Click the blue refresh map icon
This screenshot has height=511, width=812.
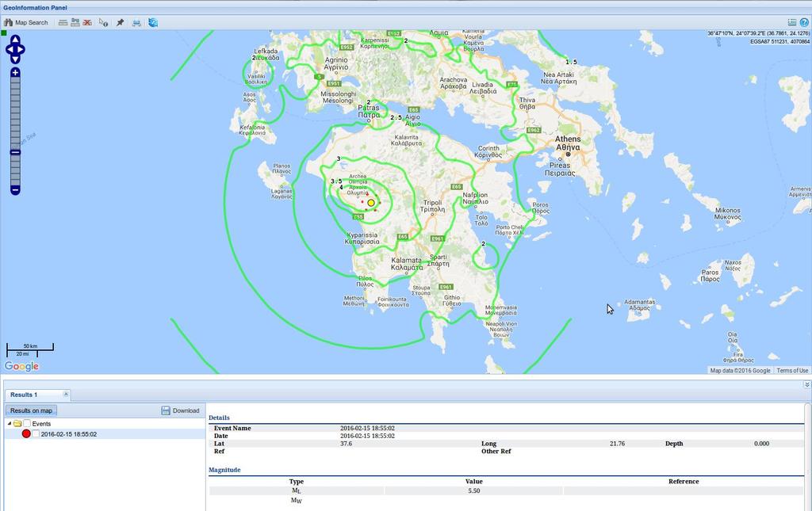coord(153,23)
